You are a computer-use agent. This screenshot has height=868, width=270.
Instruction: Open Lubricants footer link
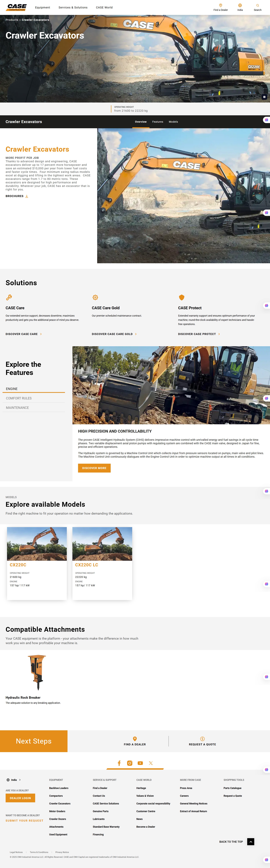pos(98,819)
